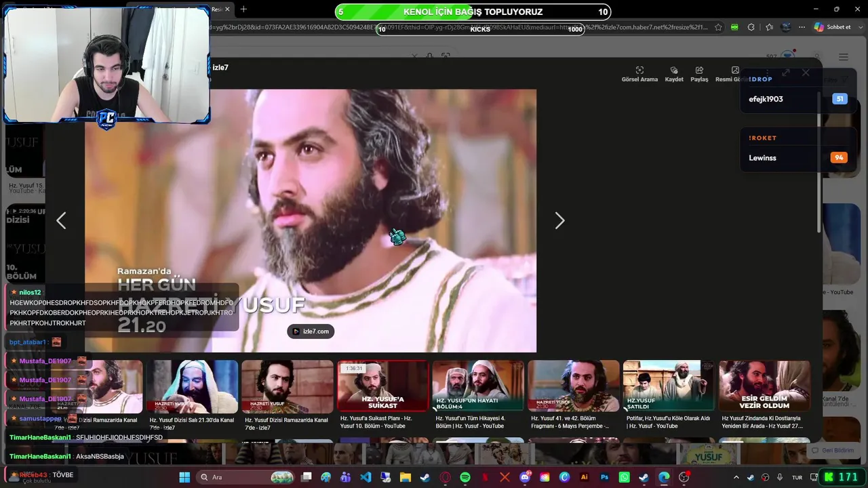The image size is (868, 488).
Task: Open File Explorer from the taskbar
Action: click(x=406, y=477)
